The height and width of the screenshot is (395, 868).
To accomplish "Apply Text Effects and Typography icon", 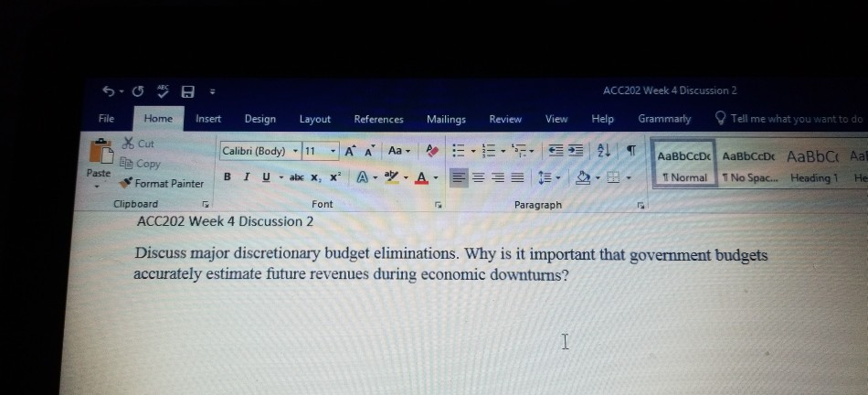I will [362, 177].
